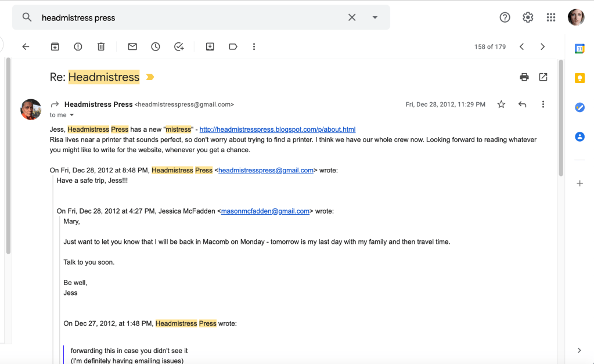
Task: Toggle the yellow importance marker
Action: tap(150, 77)
